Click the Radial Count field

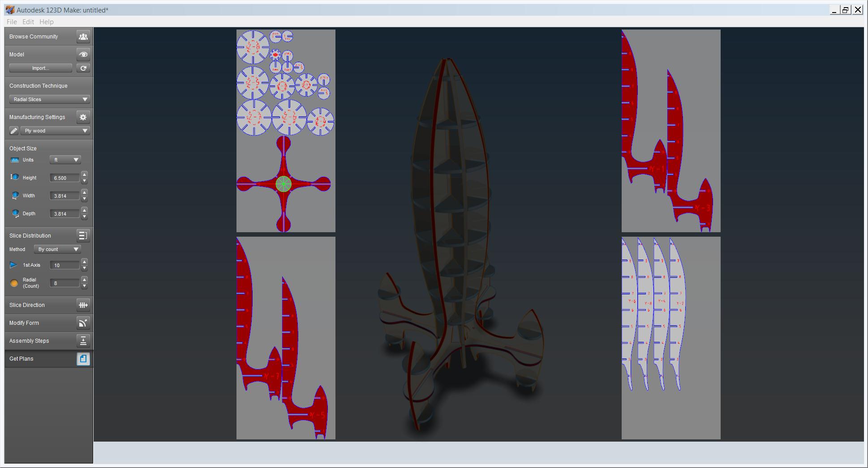64,283
